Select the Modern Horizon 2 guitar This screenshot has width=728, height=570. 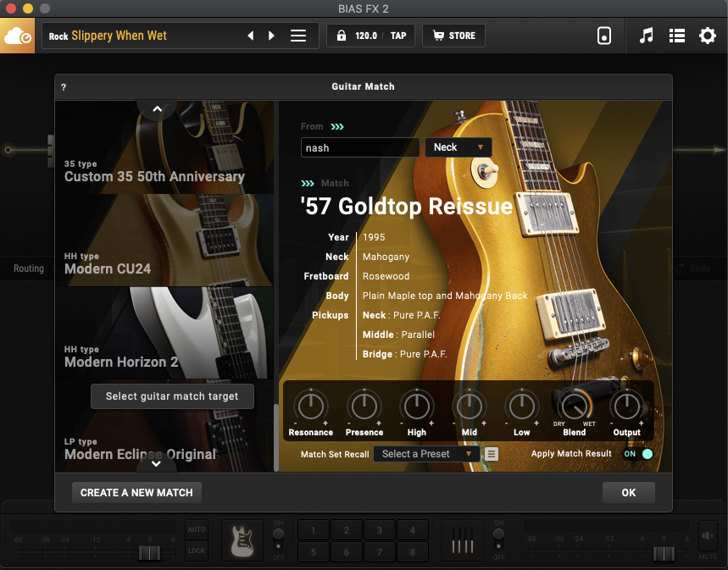pos(164,333)
